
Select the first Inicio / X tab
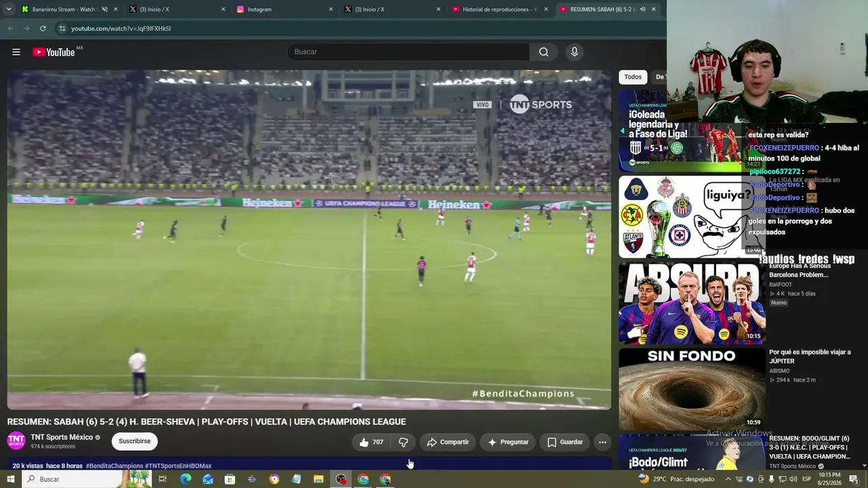(177, 9)
